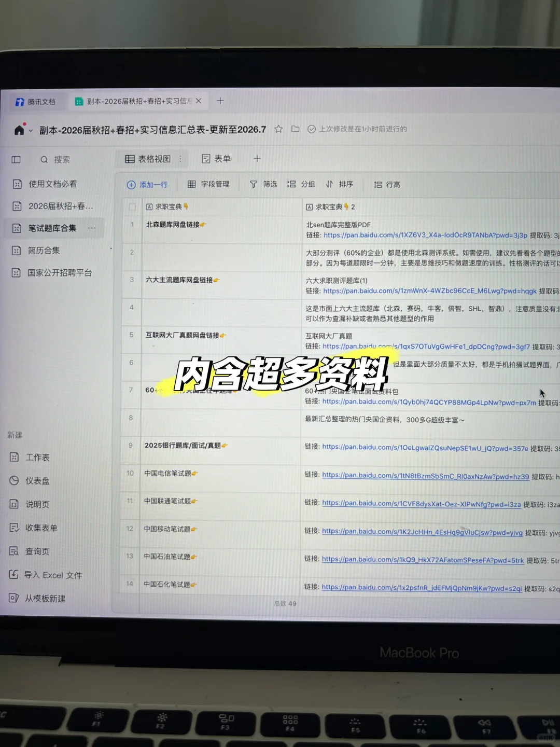This screenshot has width=560, height=747.
Task: Create a new 查询页
Action: coord(30,551)
